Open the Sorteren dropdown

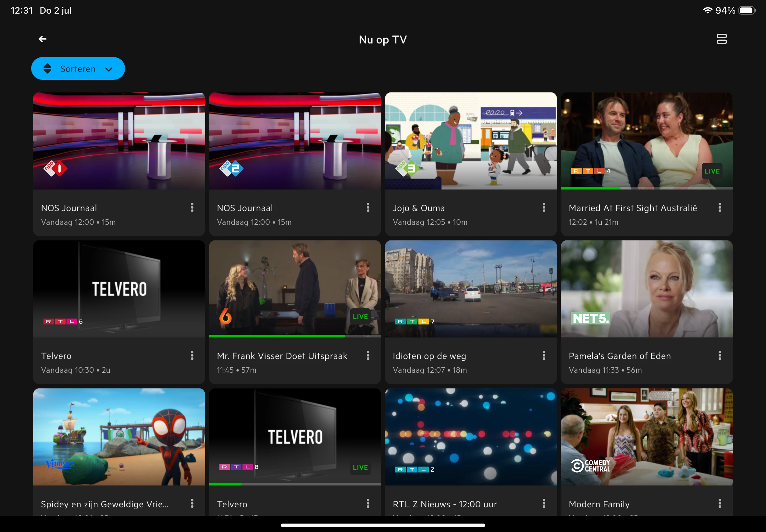coord(78,69)
